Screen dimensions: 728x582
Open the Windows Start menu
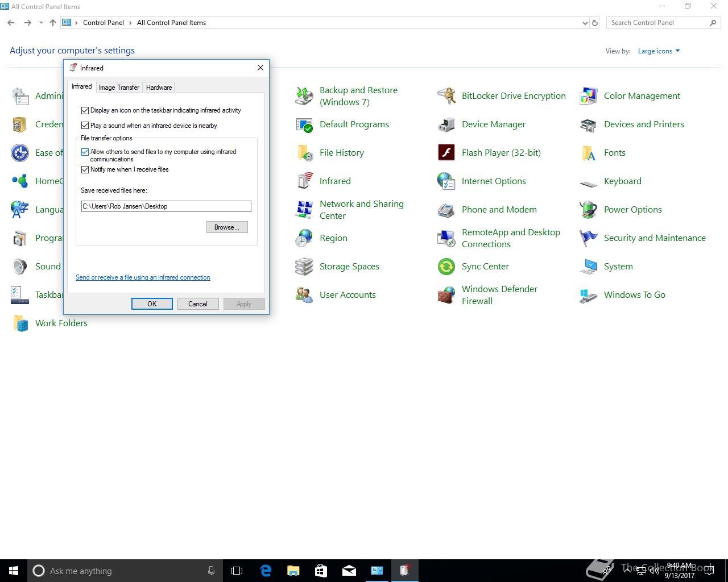[14, 571]
